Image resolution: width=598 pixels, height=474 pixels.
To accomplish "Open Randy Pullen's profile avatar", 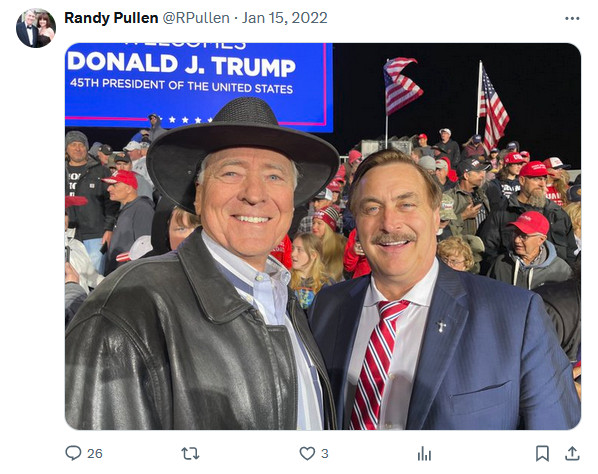I will point(36,28).
